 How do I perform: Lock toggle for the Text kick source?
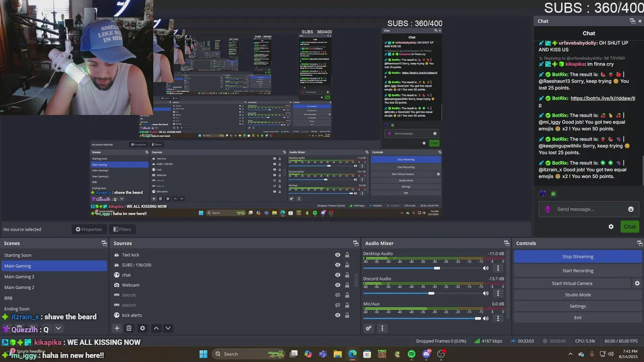(347, 255)
